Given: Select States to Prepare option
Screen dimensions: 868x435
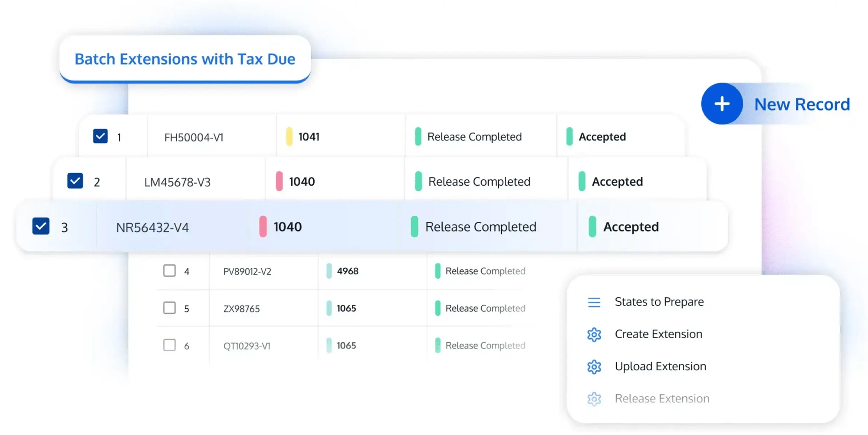Looking at the screenshot, I should [x=659, y=302].
